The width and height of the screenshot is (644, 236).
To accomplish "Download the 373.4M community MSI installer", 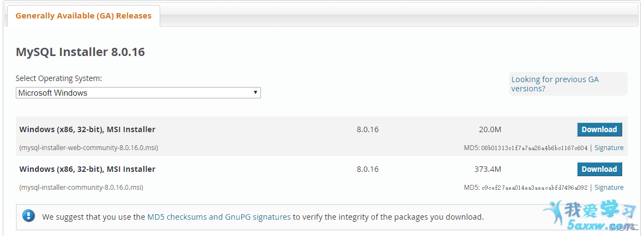I will click(x=599, y=169).
